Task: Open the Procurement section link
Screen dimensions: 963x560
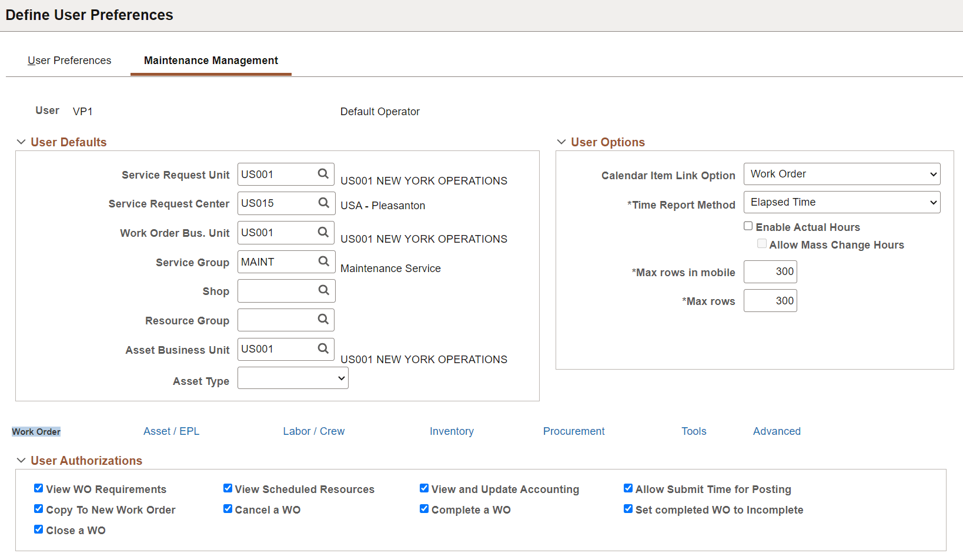Action: [574, 431]
